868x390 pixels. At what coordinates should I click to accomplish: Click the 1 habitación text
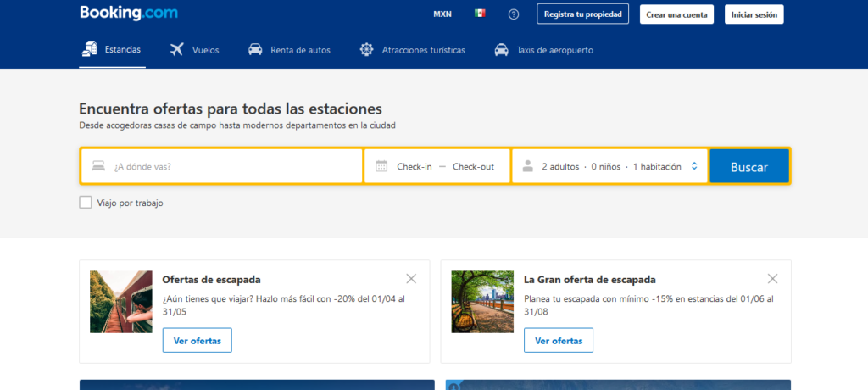657,166
